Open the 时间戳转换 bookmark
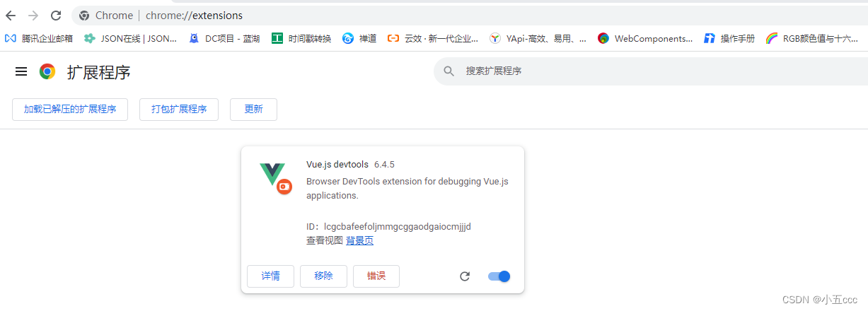This screenshot has height=311, width=868. [x=301, y=39]
